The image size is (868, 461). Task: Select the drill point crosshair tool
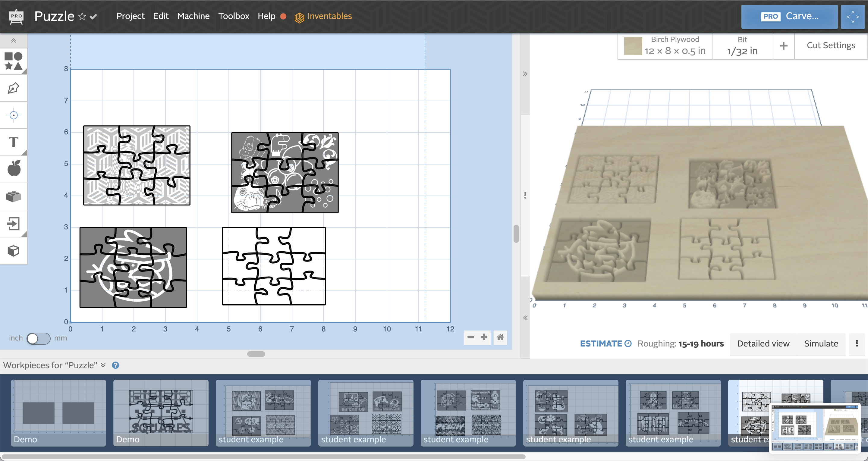click(x=14, y=115)
